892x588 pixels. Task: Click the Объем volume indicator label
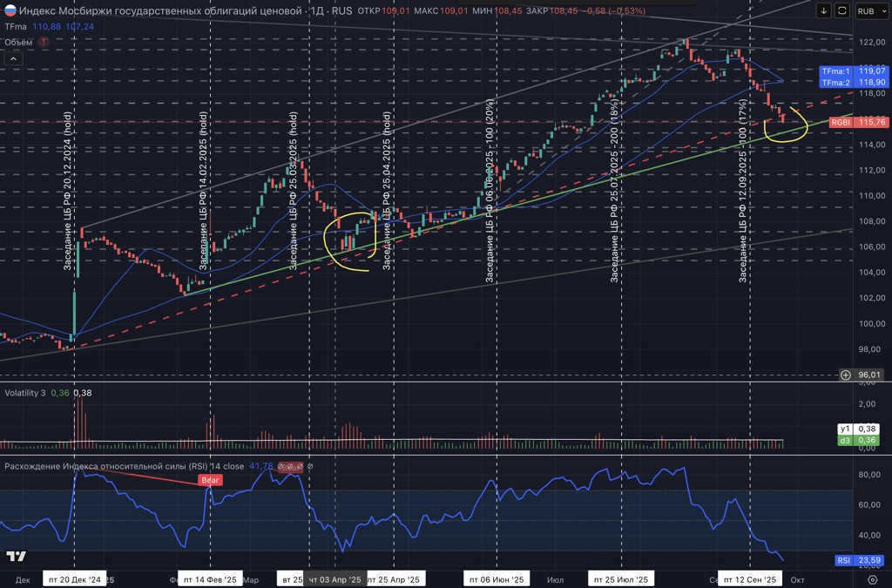(18, 42)
